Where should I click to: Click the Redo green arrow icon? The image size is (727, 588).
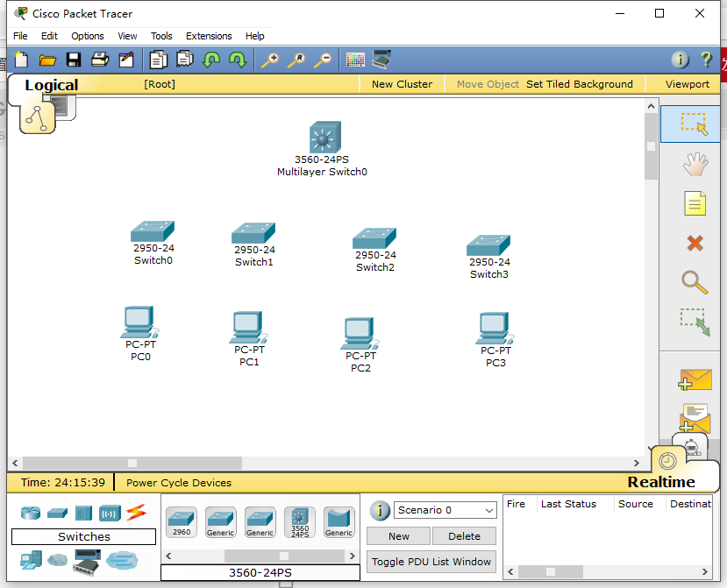coord(238,60)
